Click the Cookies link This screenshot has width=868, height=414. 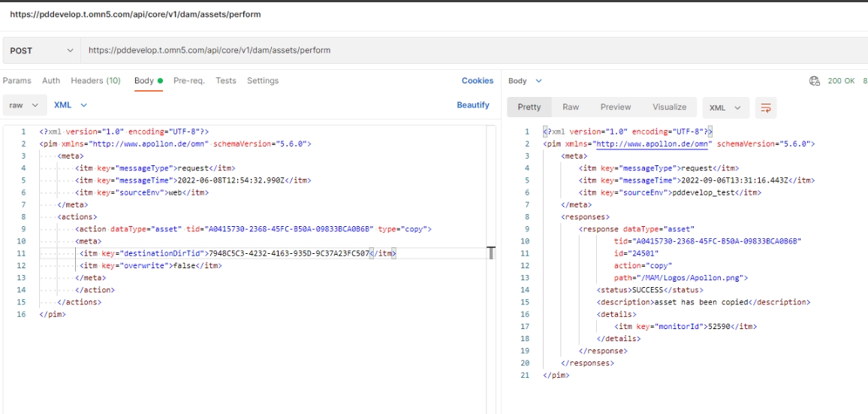[x=478, y=80]
